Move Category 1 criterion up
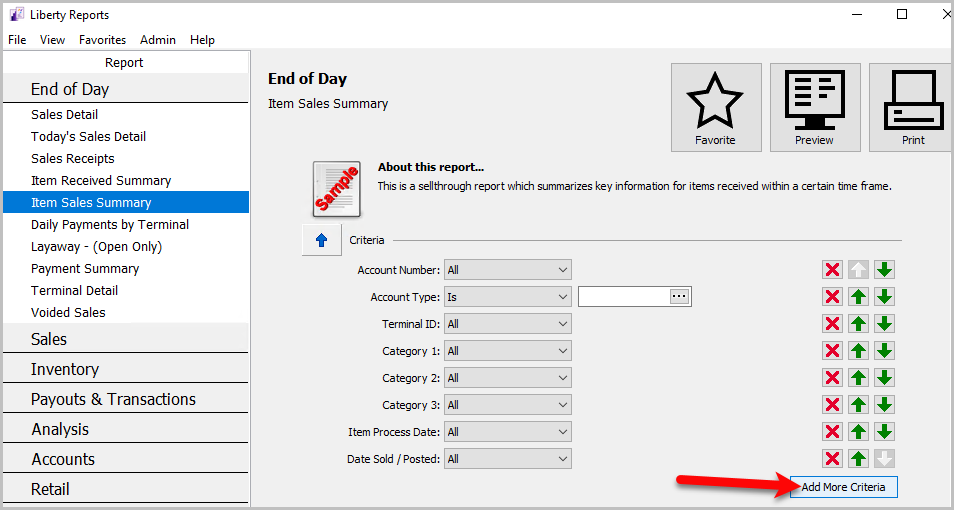 tap(858, 351)
